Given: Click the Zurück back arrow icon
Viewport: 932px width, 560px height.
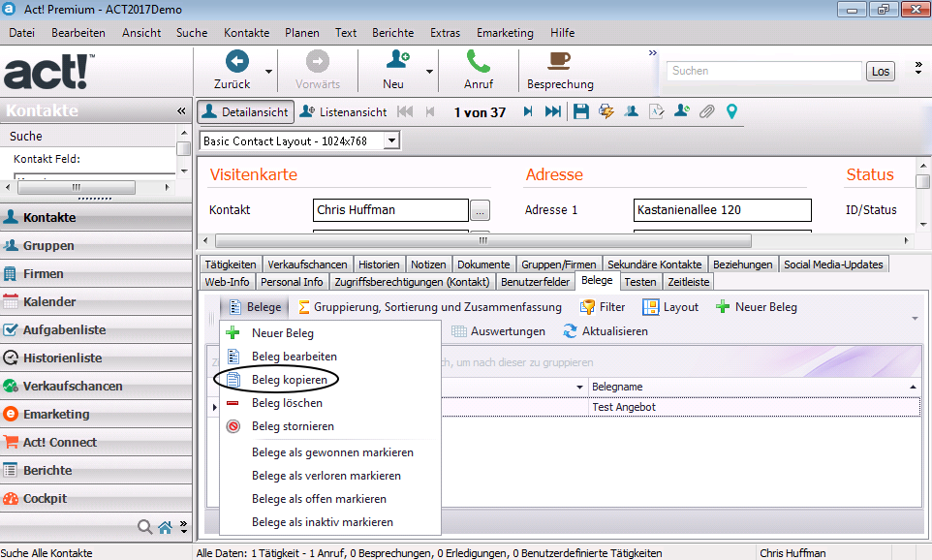Looking at the screenshot, I should (x=236, y=61).
